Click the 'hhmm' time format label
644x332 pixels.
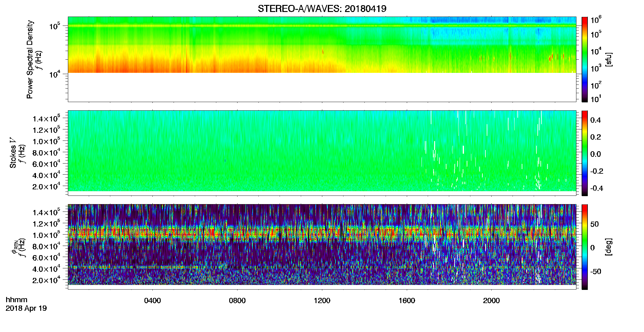pos(17,300)
